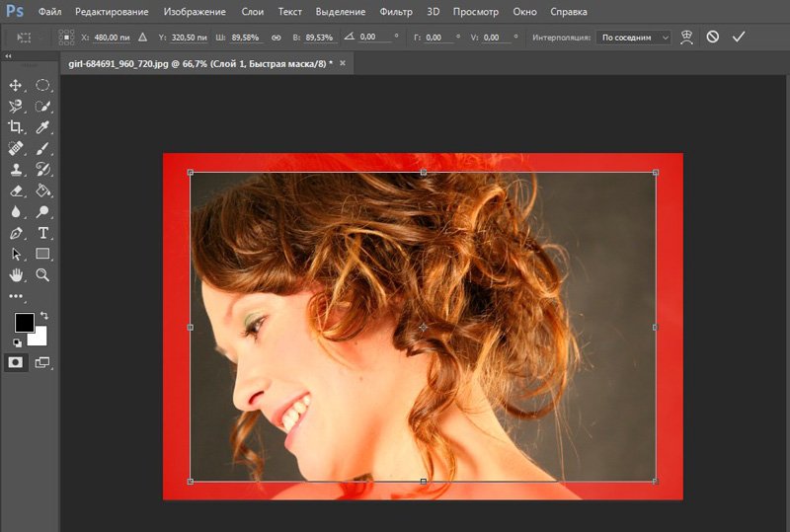
Task: Select the Horizontal Type tool
Action: [42, 233]
